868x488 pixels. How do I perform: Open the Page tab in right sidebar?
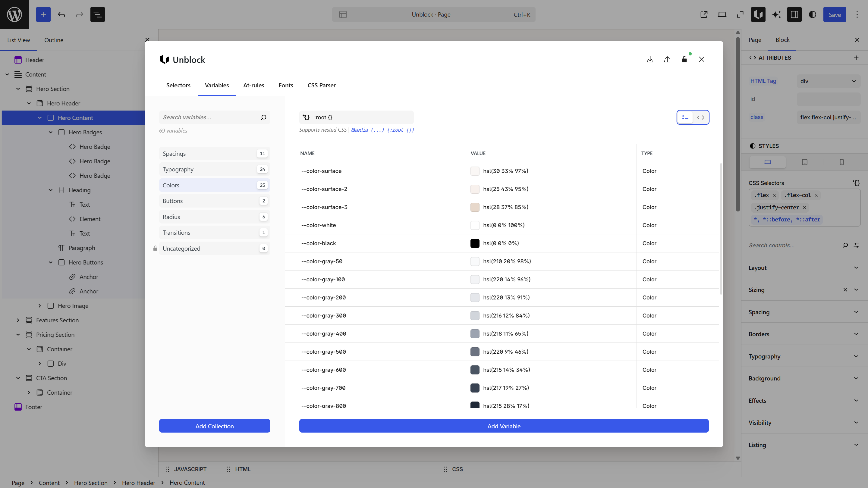[x=755, y=40]
